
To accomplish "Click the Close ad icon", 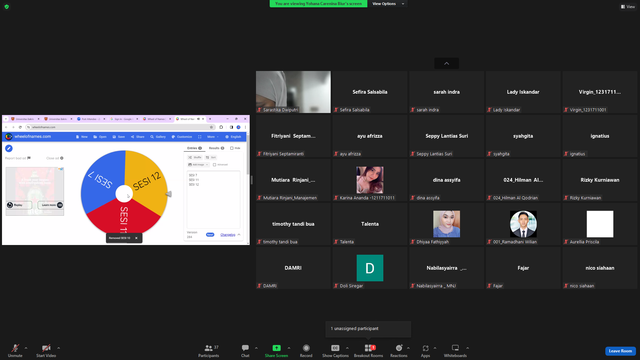I will click(x=61, y=158).
